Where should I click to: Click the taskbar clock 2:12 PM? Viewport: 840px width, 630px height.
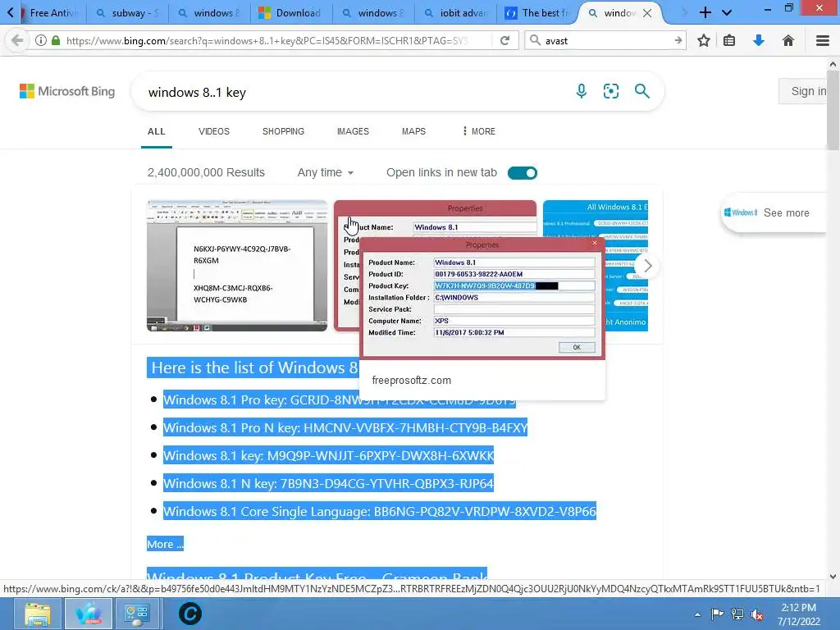[x=798, y=608]
